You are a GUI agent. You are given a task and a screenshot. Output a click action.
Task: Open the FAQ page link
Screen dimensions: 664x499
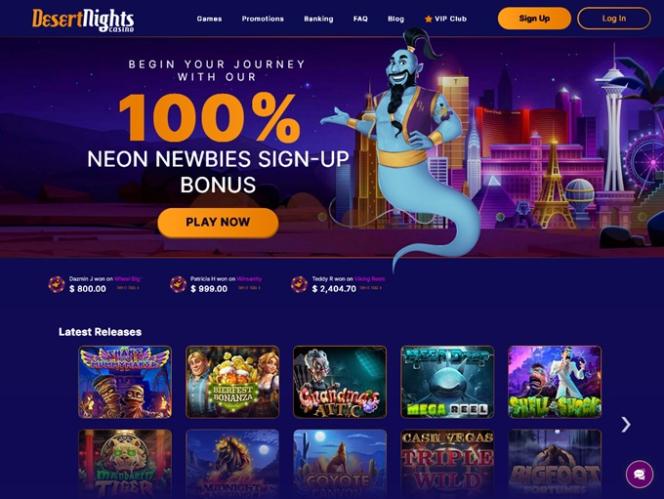point(360,19)
